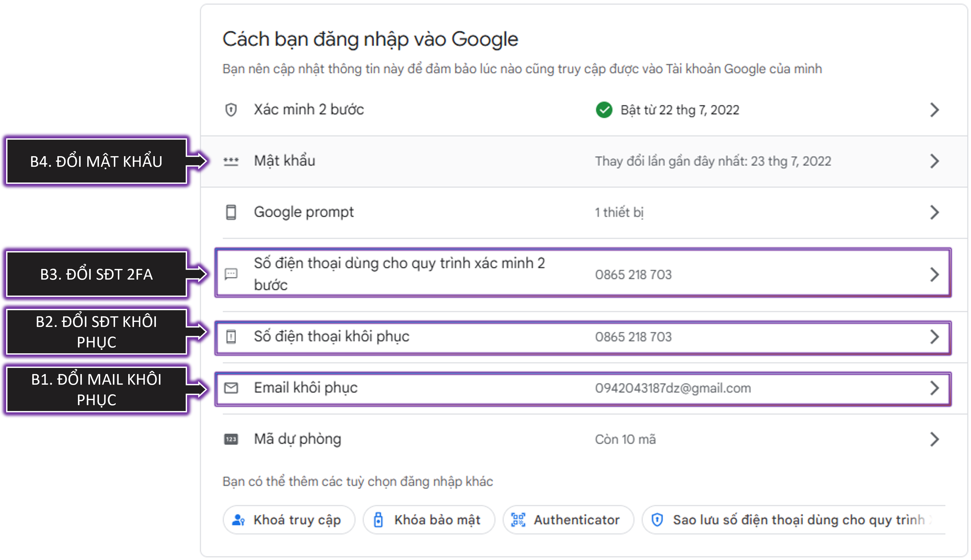The width and height of the screenshot is (971, 560).
Task: Click the phone icon beside Google prompt
Action: pyautogui.click(x=231, y=212)
